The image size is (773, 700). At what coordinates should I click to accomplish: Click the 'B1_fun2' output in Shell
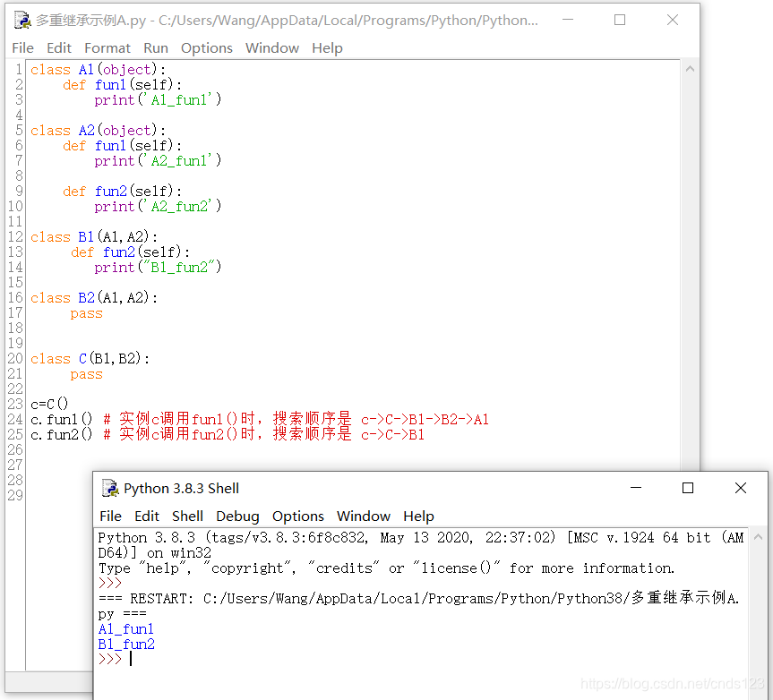(x=126, y=645)
